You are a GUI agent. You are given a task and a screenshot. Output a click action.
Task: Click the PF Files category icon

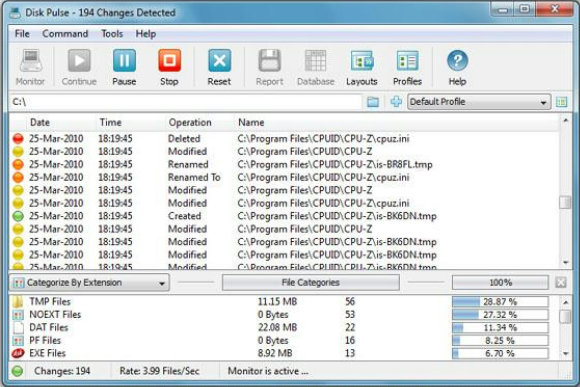point(18,340)
